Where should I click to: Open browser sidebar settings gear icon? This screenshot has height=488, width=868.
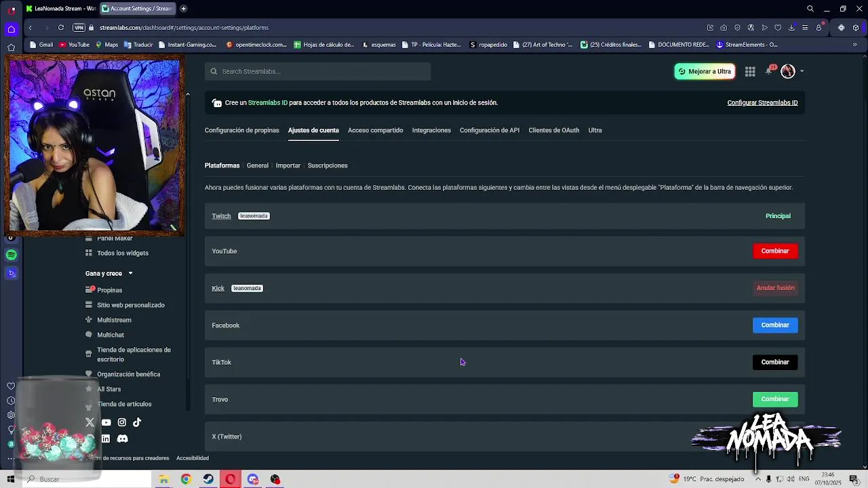[x=11, y=415]
